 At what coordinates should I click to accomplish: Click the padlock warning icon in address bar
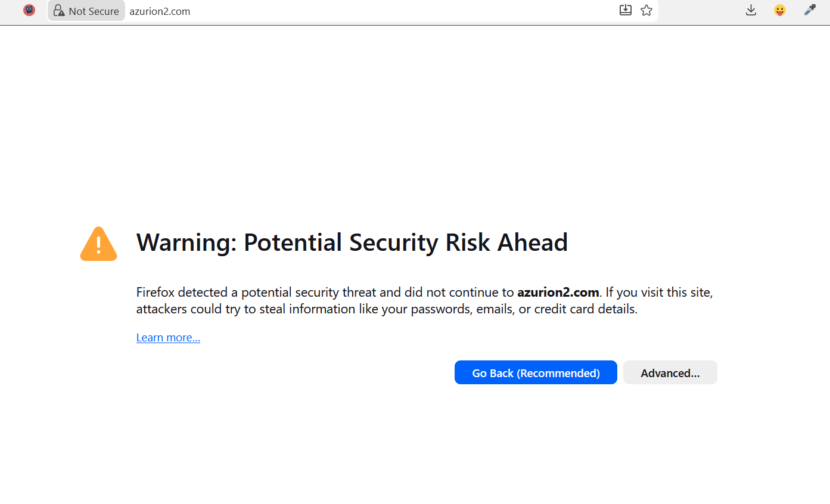pos(58,11)
